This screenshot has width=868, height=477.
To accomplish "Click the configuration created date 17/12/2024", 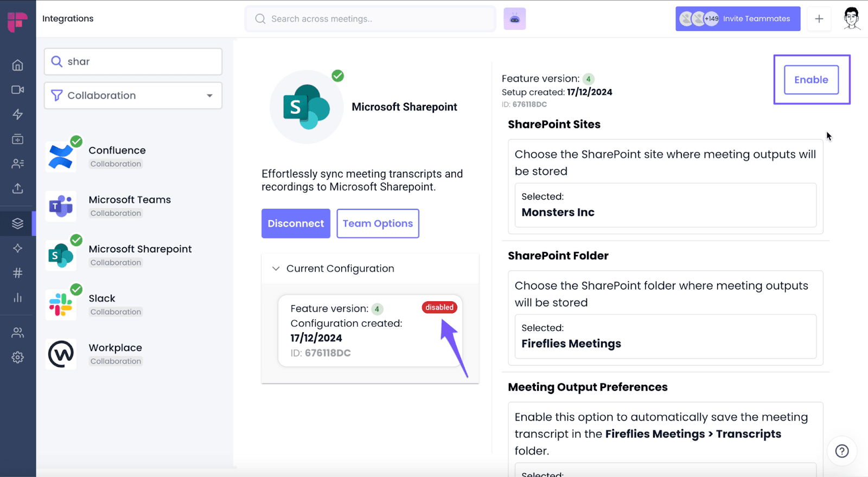I will click(316, 338).
